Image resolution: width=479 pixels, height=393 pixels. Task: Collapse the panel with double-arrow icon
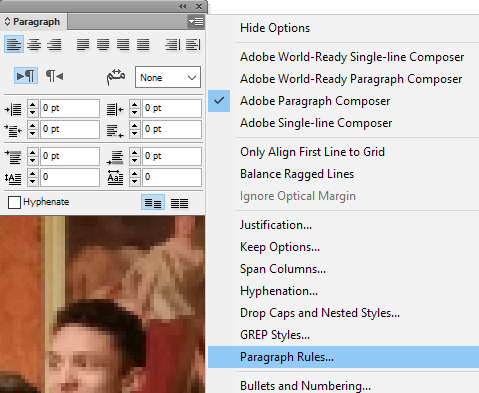tap(182, 6)
